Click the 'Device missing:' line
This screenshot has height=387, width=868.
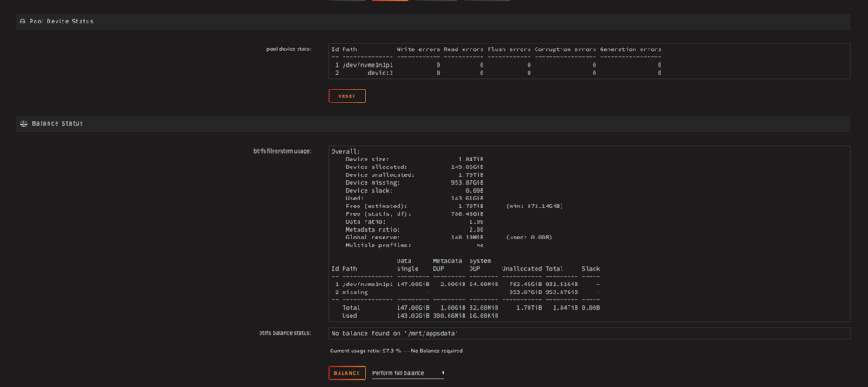[415, 182]
